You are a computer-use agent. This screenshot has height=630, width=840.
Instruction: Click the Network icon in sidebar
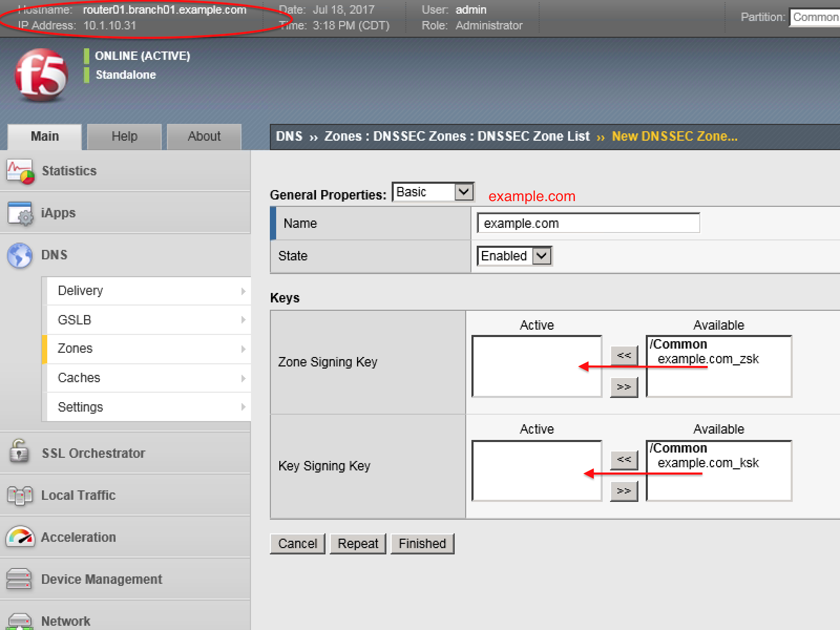pyautogui.click(x=20, y=621)
